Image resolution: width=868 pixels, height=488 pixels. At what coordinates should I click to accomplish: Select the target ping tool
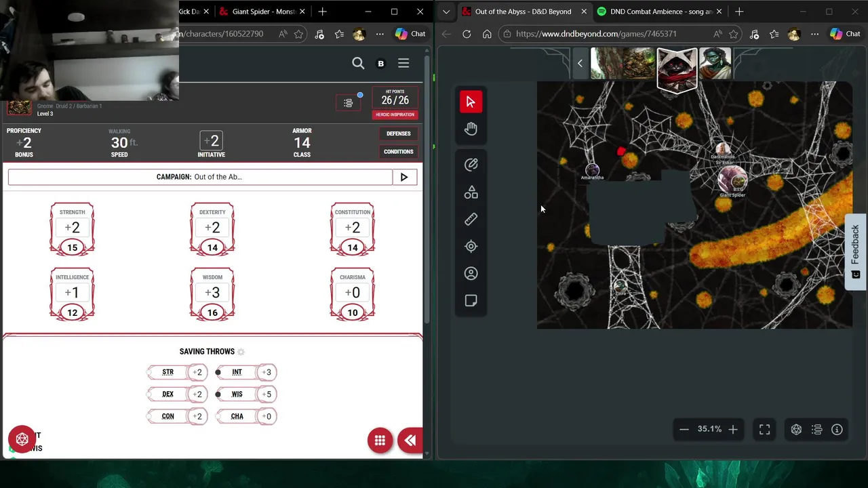471,246
